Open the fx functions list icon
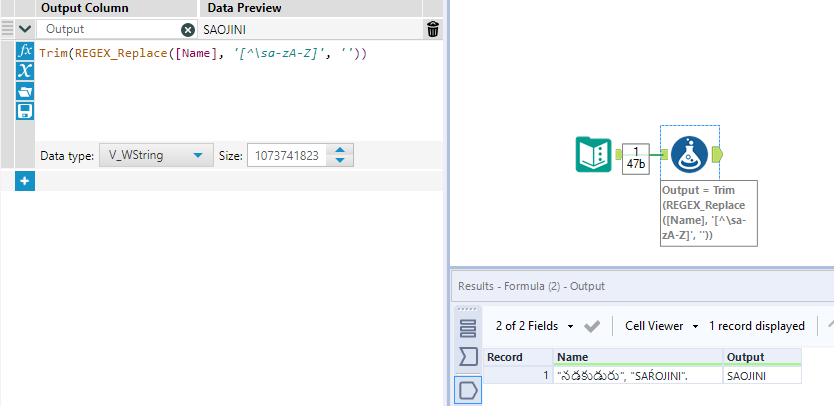834x406 pixels. (x=25, y=51)
